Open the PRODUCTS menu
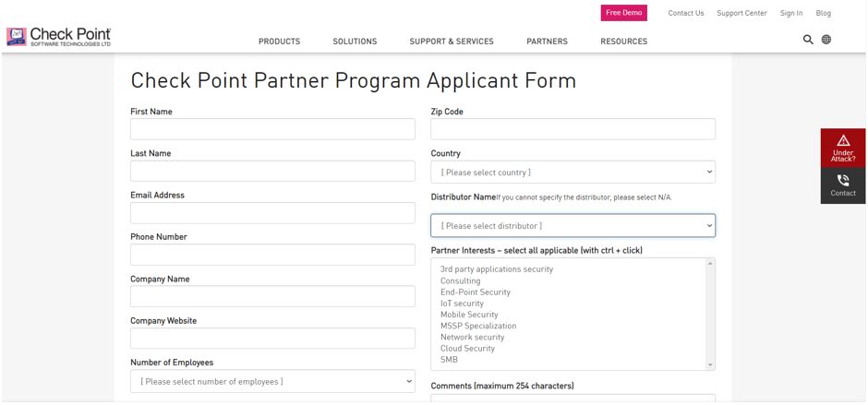Screen dimensions: 868x405 [x=280, y=42]
